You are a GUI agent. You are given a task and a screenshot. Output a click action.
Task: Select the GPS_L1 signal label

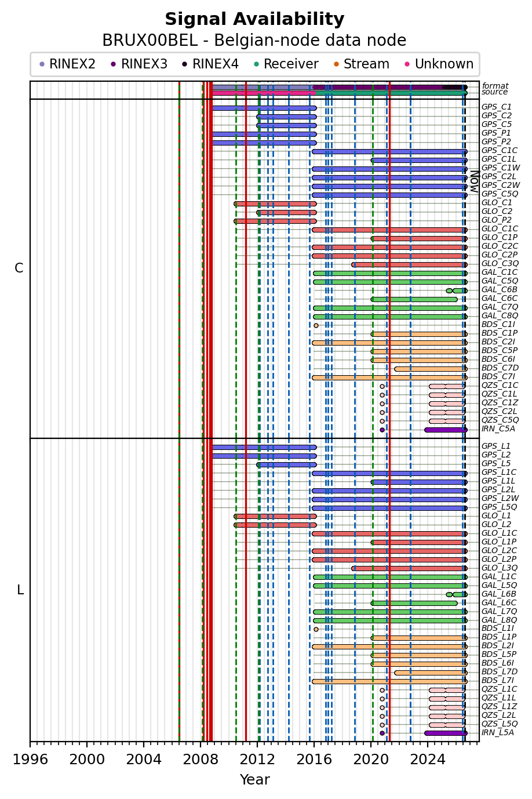pyautogui.click(x=496, y=446)
